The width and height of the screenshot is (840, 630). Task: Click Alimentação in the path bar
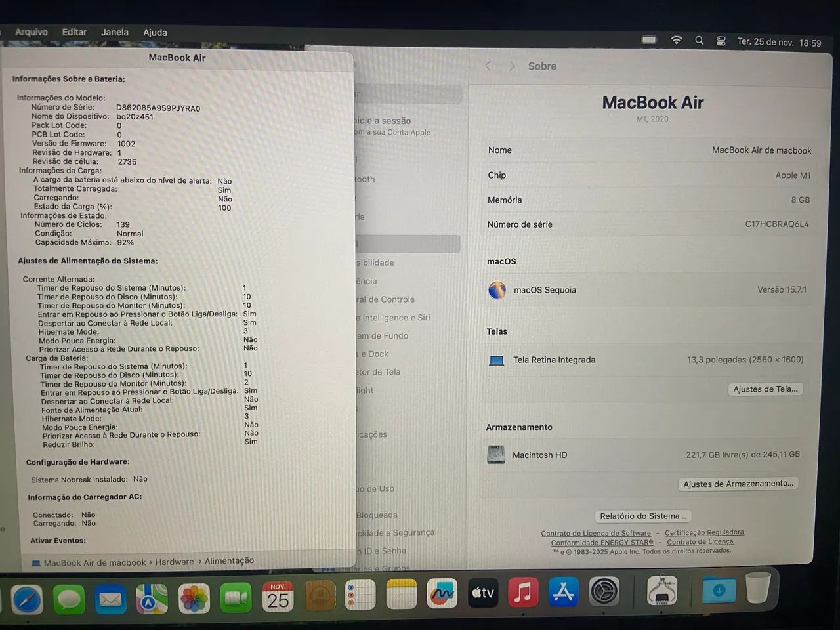tap(229, 561)
